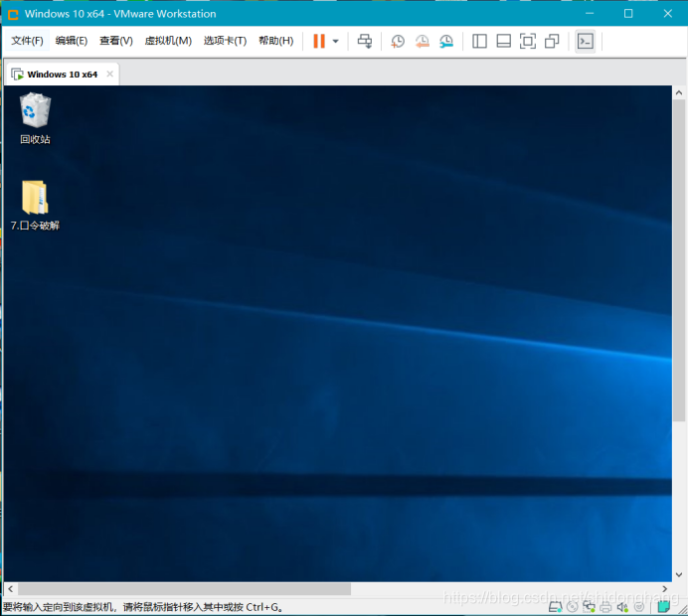Enter full screen mode

click(527, 41)
